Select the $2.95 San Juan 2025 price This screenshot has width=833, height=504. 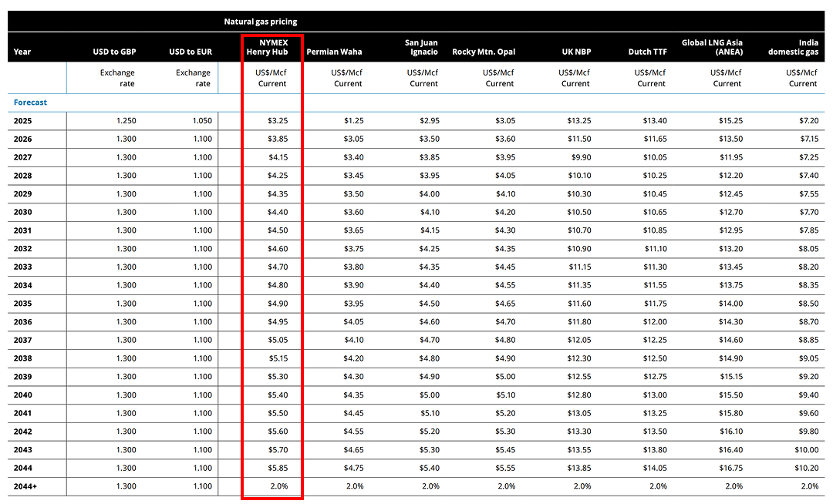(430, 121)
